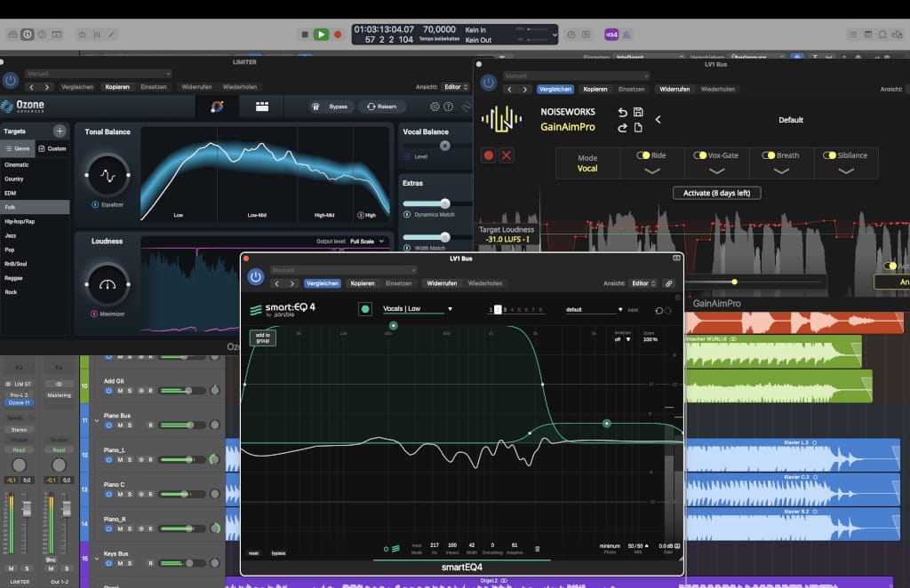This screenshot has width=910, height=588.
Task: Click Kopieren in the Ozone LIMITER window
Action: point(117,87)
